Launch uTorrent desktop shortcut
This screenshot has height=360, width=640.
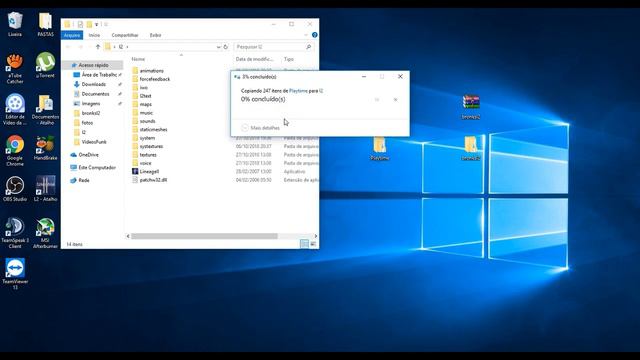click(45, 65)
